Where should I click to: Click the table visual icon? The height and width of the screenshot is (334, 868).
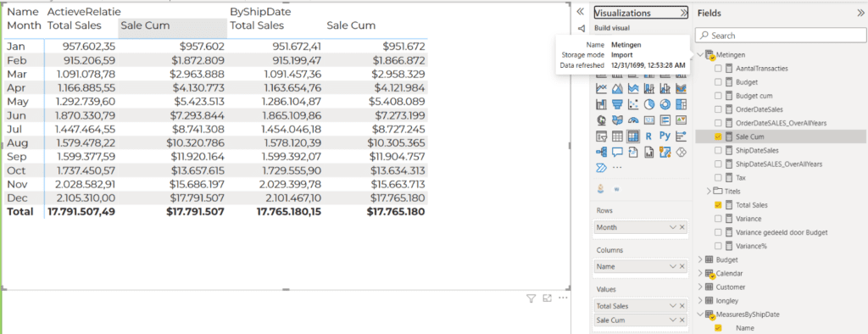point(617,136)
